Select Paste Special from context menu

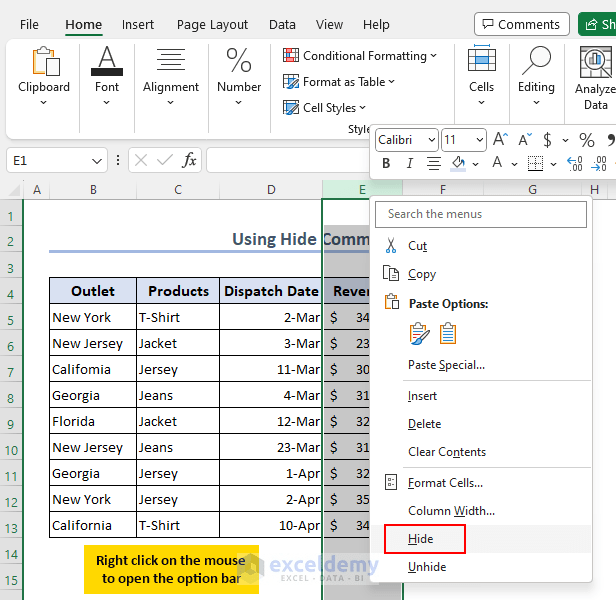click(481, 365)
